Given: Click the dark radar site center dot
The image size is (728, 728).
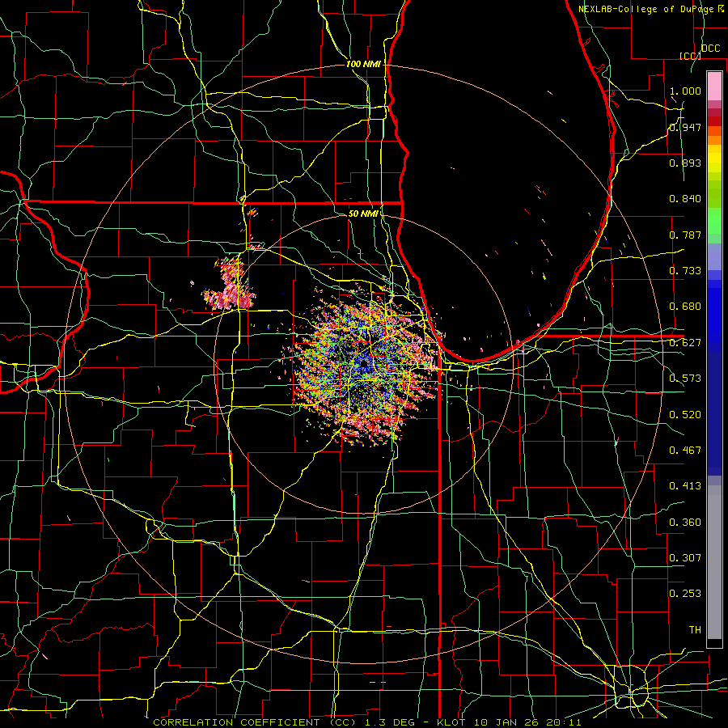Looking at the screenshot, I should (364, 363).
